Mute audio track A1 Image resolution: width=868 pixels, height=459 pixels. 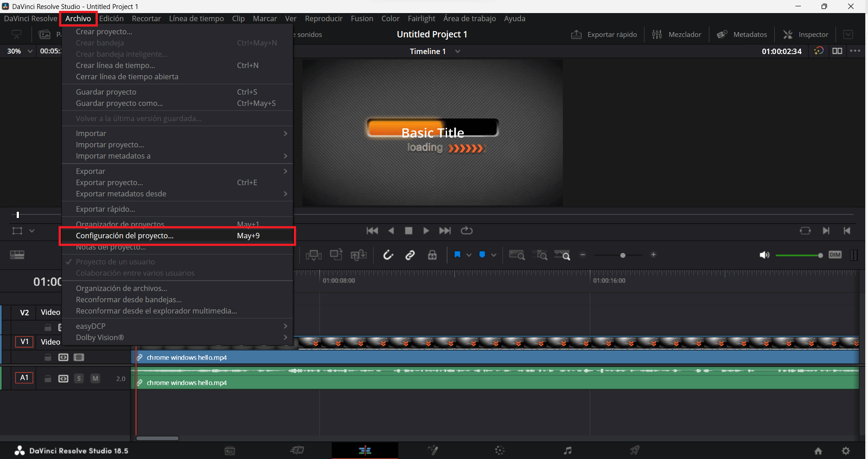coord(95,378)
